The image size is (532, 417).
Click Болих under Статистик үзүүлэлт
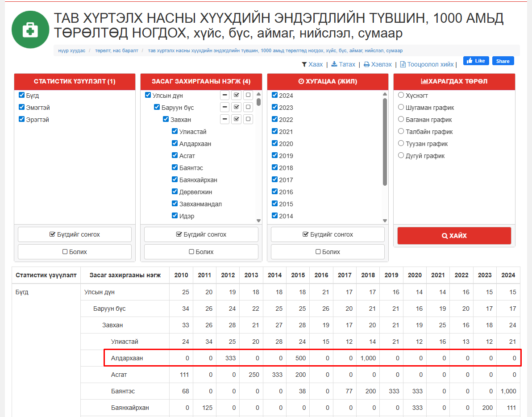coord(75,252)
